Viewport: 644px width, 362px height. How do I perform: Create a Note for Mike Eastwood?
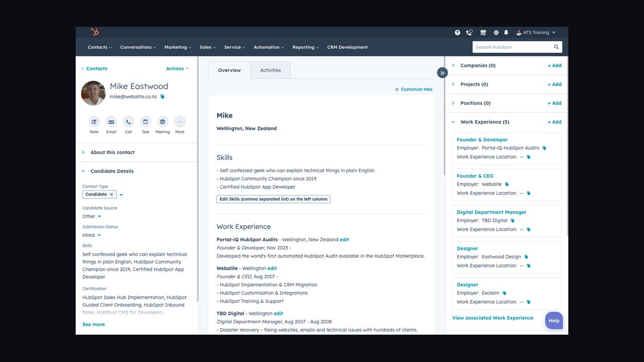94,122
